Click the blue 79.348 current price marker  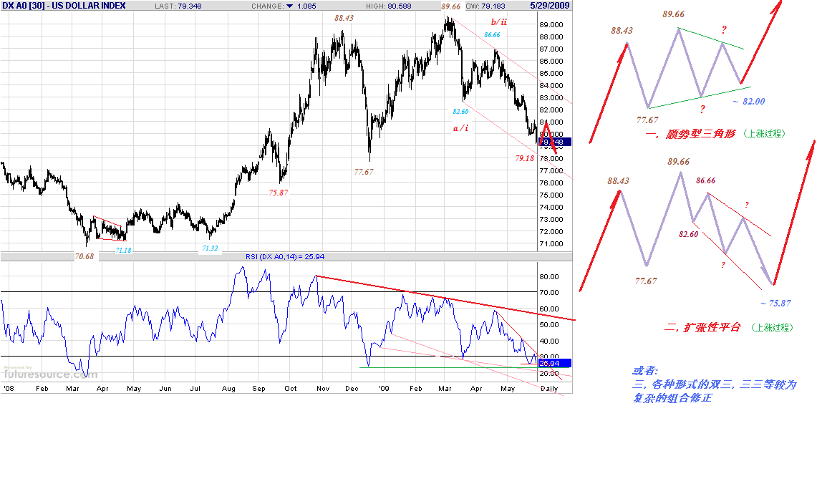point(554,142)
